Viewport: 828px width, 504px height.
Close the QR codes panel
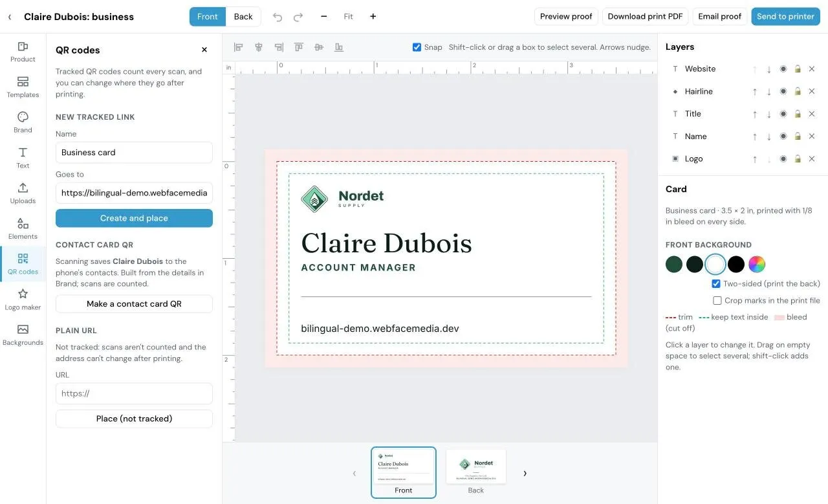[x=204, y=50]
